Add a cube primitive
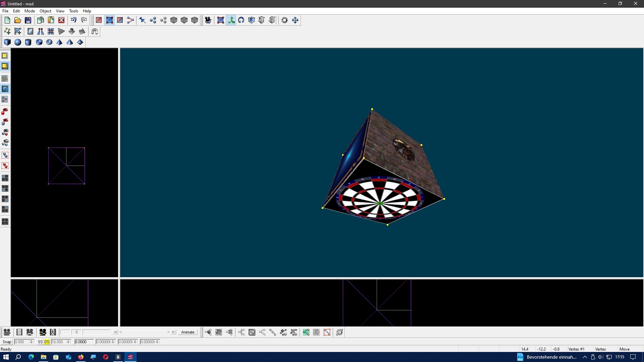The image size is (644, 362). 7,42
